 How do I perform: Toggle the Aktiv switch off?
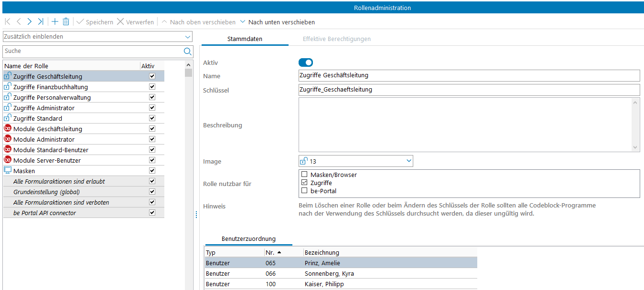click(305, 62)
